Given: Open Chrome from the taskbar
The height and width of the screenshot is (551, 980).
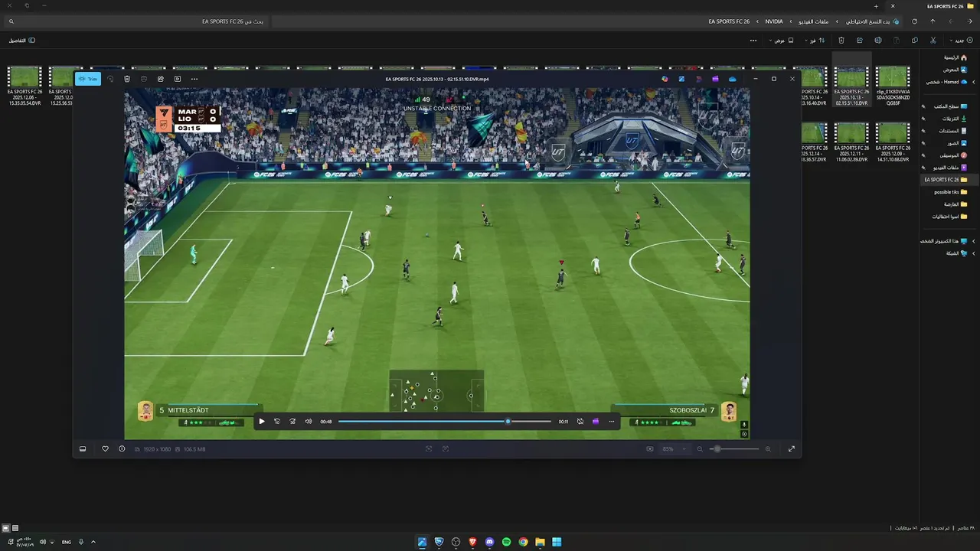Looking at the screenshot, I should point(523,542).
